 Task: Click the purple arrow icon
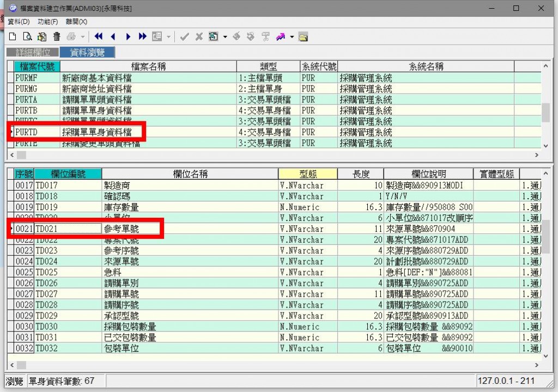point(281,36)
